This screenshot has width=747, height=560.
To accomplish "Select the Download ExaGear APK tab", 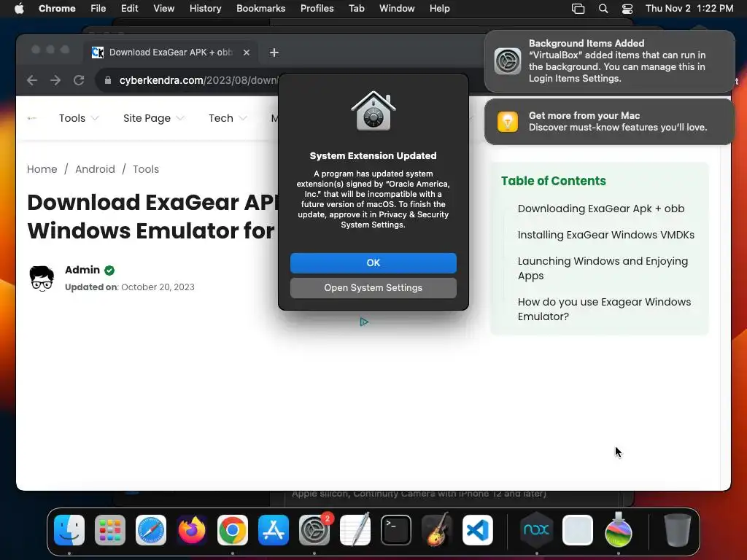I will [171, 52].
